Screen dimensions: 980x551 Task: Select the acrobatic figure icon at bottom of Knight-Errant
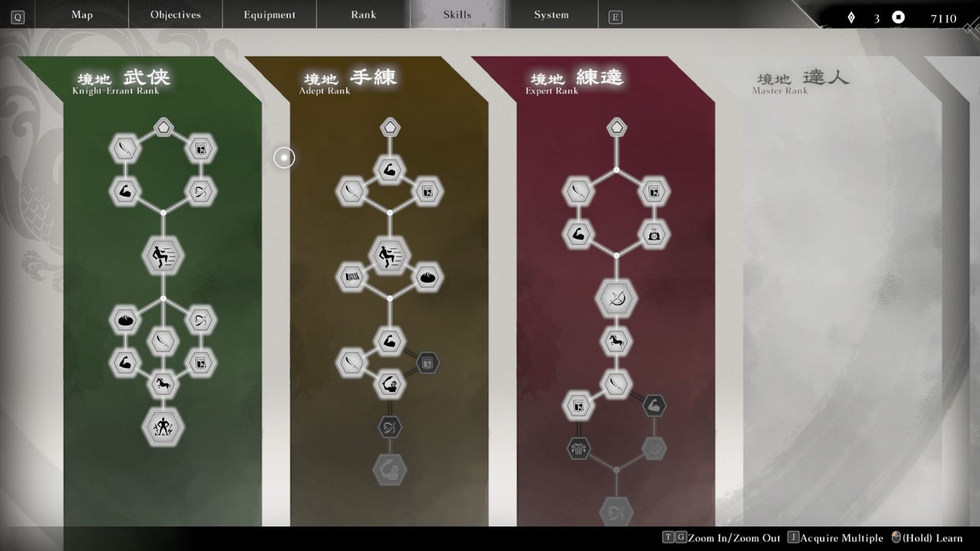coord(163,426)
